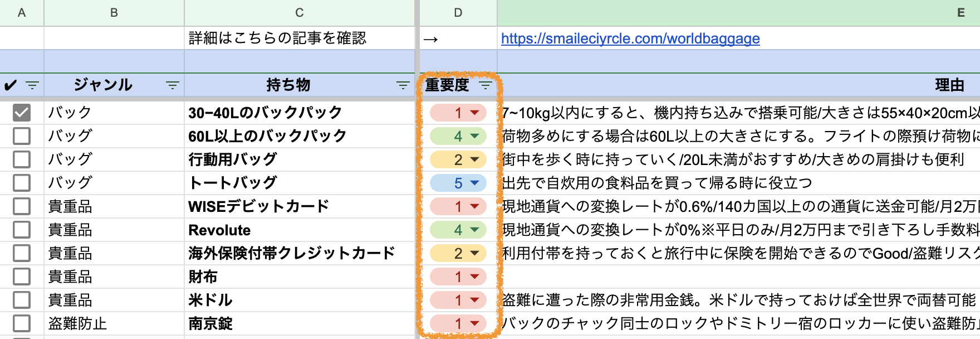
Task: Open filter icon in ジャンル header
Action: tap(173, 85)
